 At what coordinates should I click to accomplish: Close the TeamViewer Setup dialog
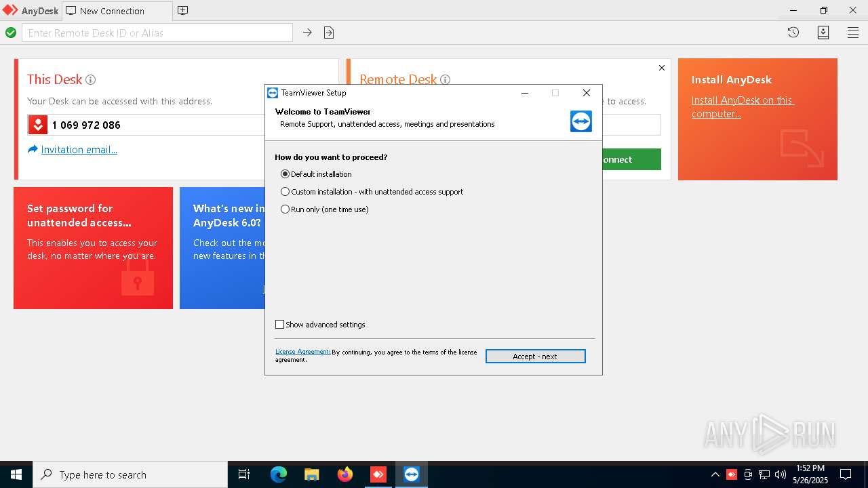(x=587, y=93)
